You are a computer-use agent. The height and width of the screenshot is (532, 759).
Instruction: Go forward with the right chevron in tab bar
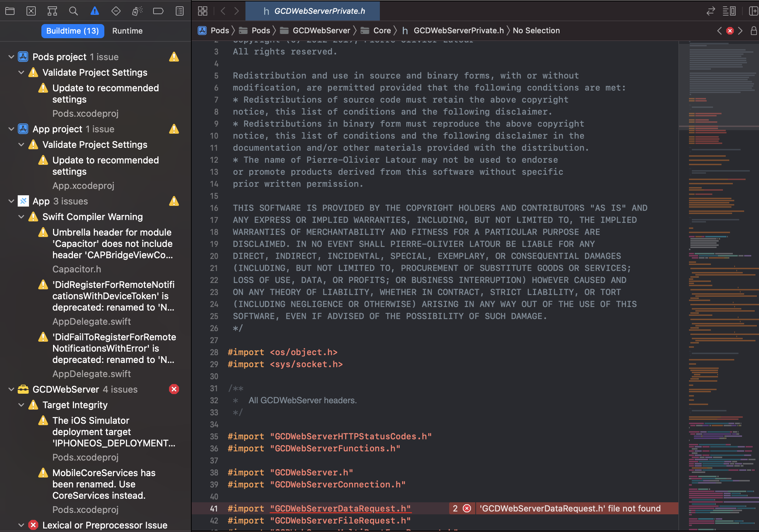click(x=237, y=11)
